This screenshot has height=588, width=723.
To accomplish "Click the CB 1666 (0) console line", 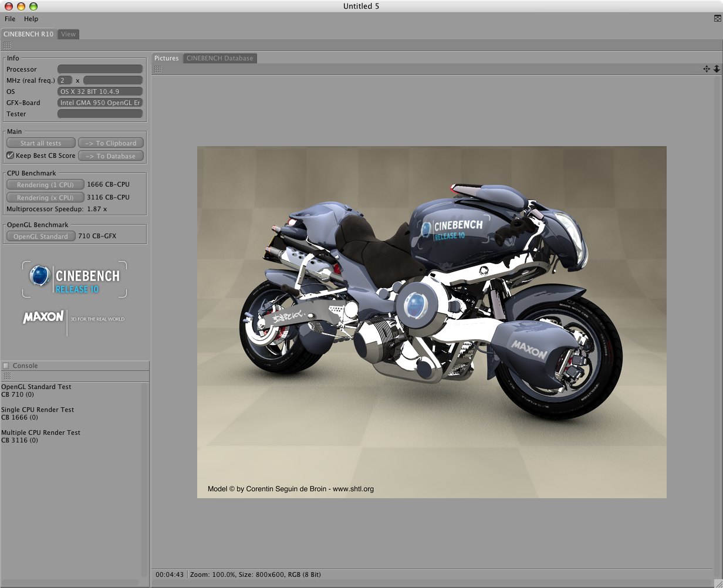I will [x=20, y=417].
